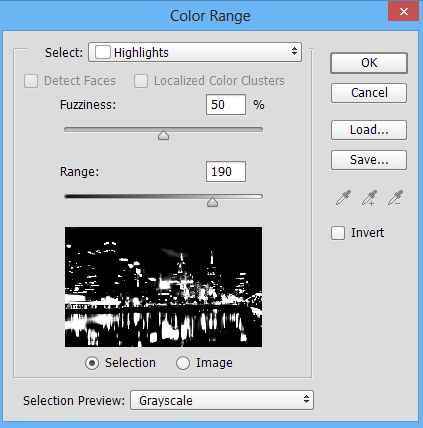Select the Subtract from Sample eyedropper
This screenshot has width=423, height=428.
[x=395, y=198]
